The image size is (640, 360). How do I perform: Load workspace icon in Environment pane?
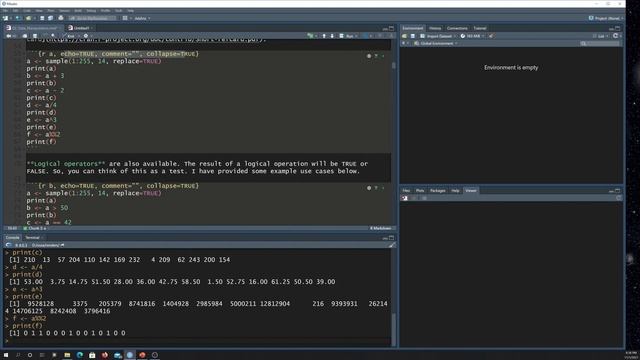pyautogui.click(x=404, y=36)
